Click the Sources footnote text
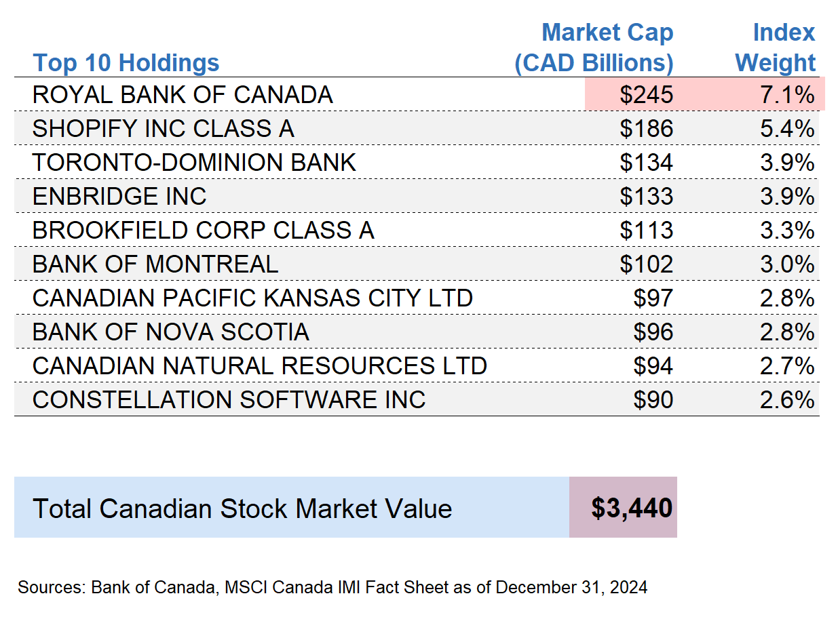 (x=332, y=587)
